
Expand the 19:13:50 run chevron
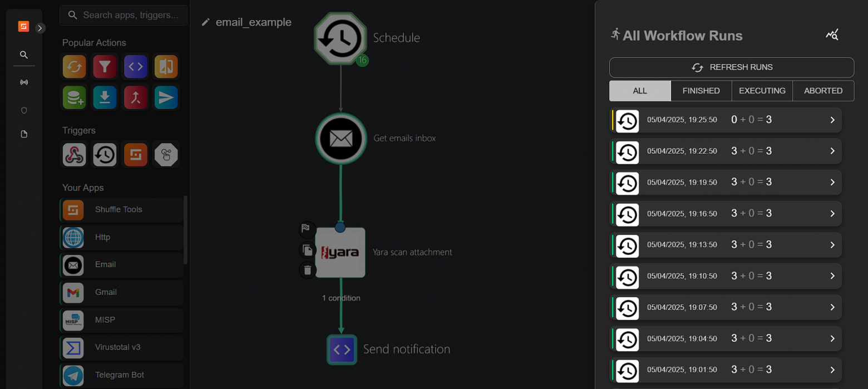(832, 245)
